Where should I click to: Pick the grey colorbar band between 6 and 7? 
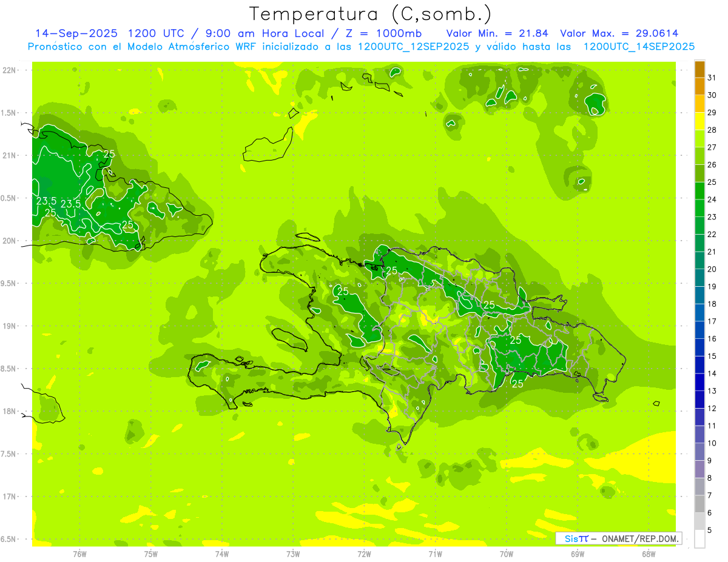[x=700, y=504]
